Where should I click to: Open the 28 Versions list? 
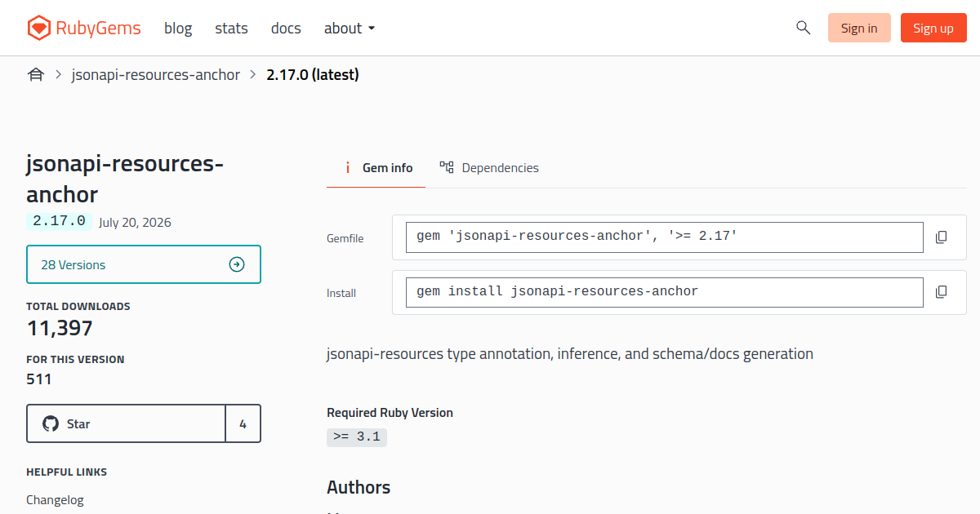(144, 264)
